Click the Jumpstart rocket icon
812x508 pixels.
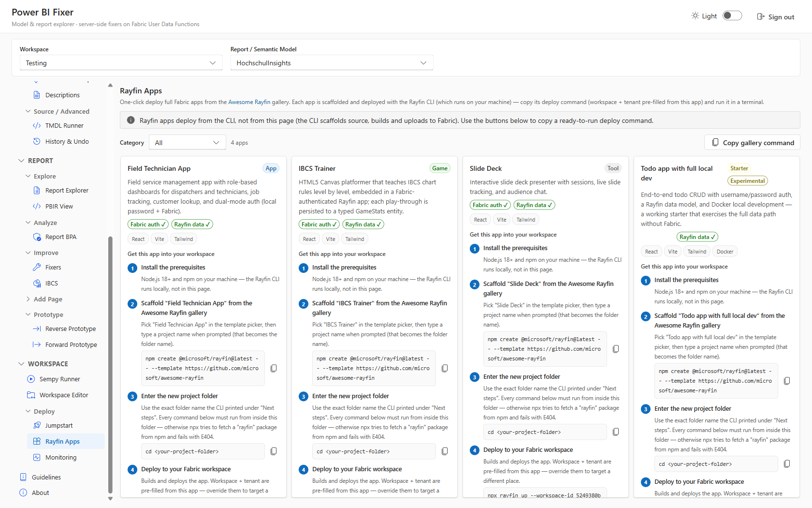pyautogui.click(x=37, y=426)
